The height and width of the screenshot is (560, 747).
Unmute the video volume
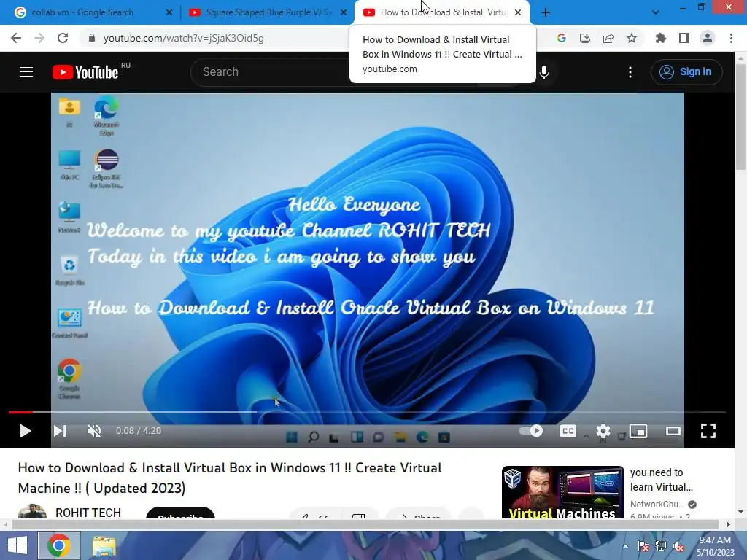[x=94, y=431]
